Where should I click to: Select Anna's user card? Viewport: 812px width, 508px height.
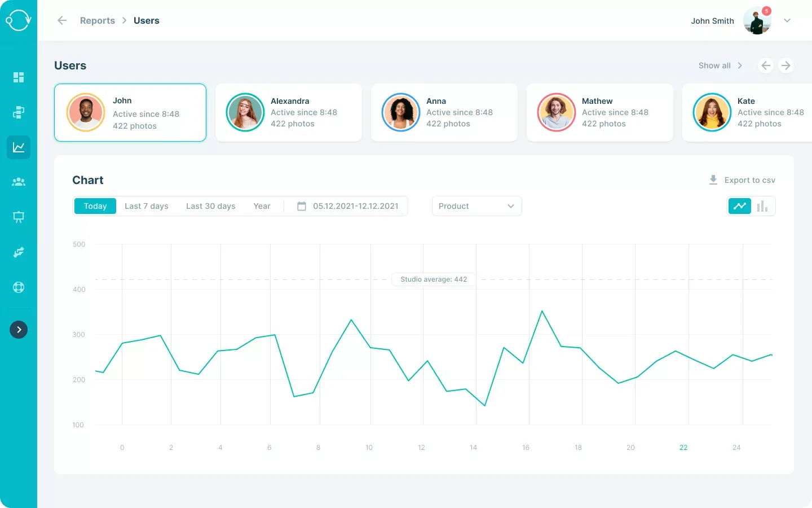(x=444, y=112)
